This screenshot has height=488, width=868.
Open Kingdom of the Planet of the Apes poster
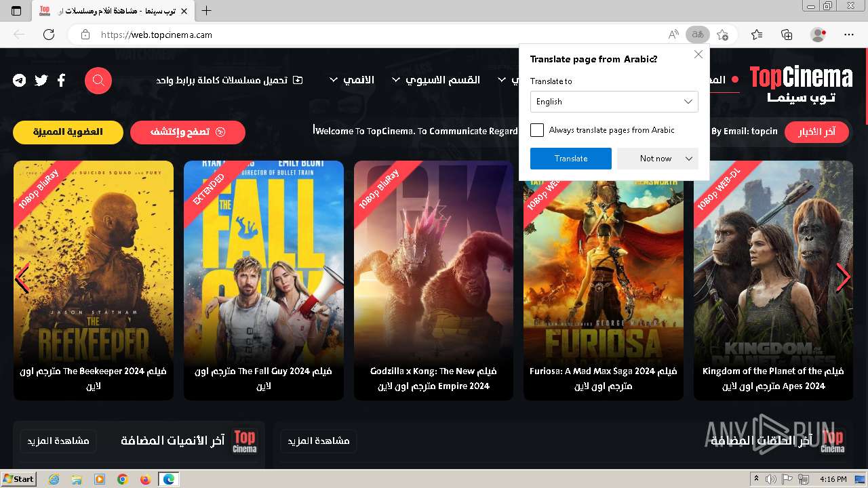(773, 280)
